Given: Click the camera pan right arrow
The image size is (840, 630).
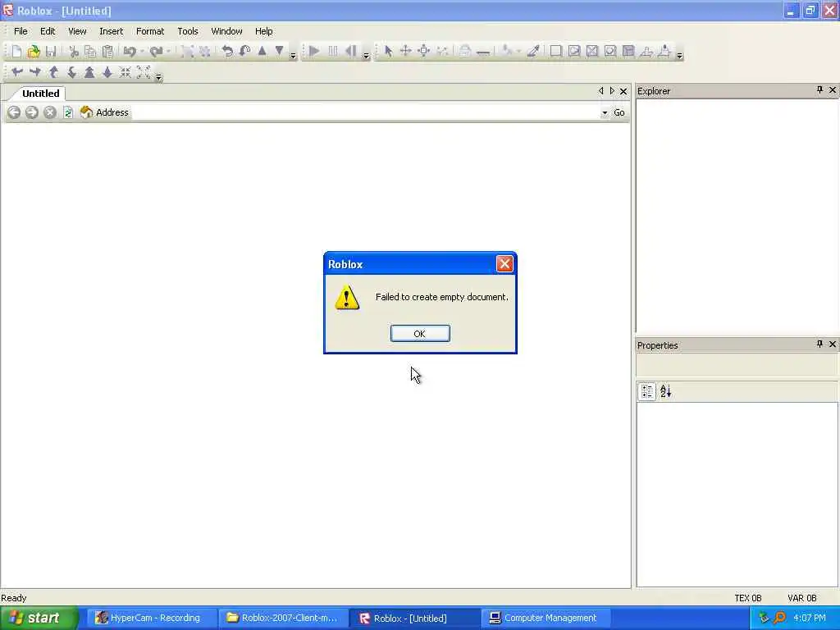Looking at the screenshot, I should coord(34,72).
